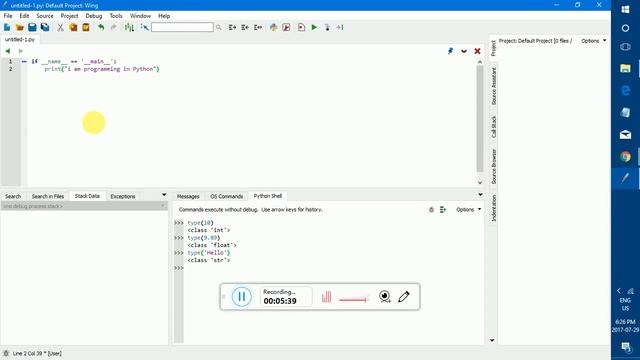The height and width of the screenshot is (360, 640).
Task: Click the step into icon in the toolbar
Action: [327, 27]
